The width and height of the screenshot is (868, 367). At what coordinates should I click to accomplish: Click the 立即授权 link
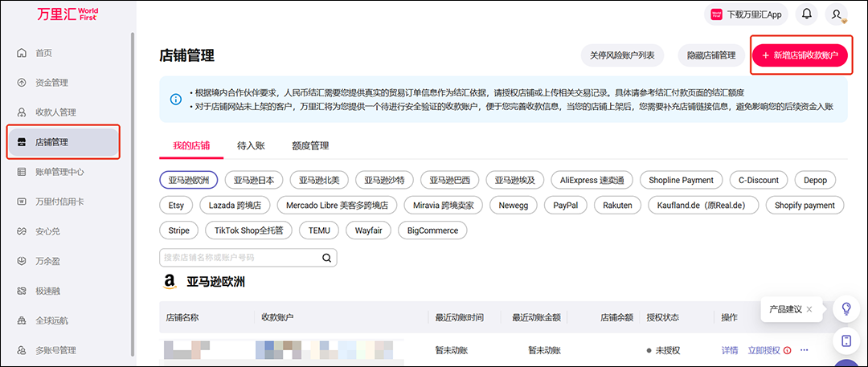click(764, 350)
